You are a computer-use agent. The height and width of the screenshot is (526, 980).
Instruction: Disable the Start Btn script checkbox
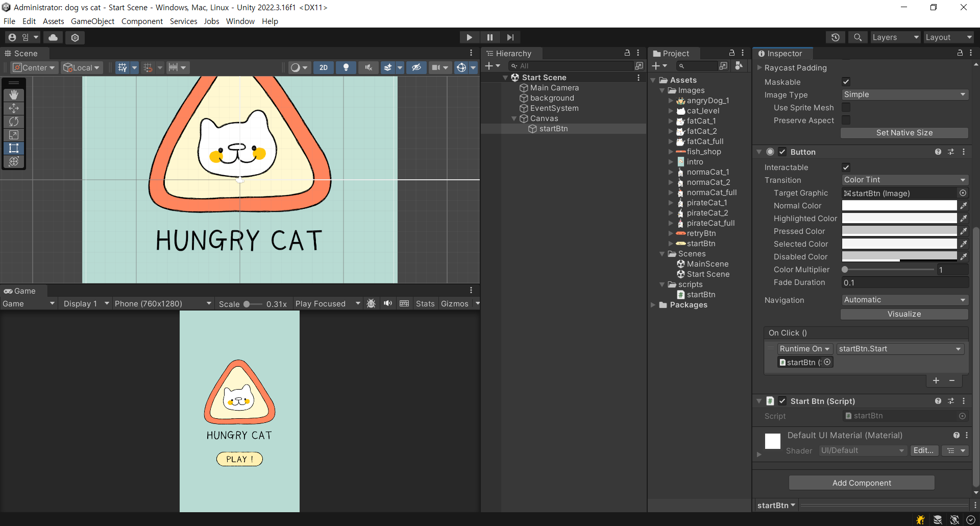click(x=782, y=401)
